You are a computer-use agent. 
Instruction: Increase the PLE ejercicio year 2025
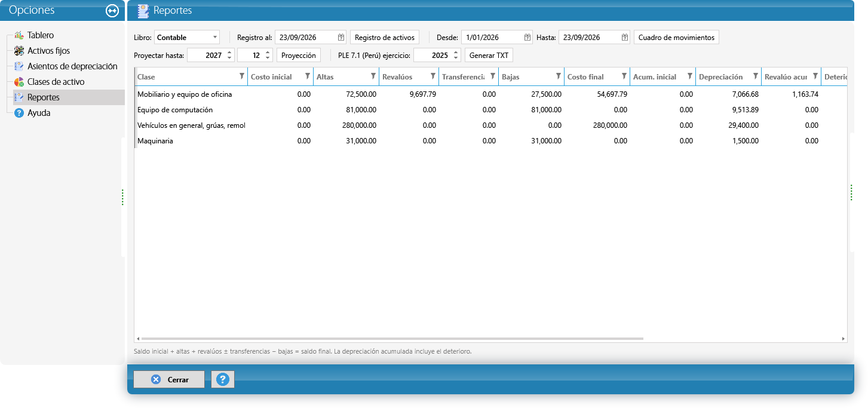(456, 52)
